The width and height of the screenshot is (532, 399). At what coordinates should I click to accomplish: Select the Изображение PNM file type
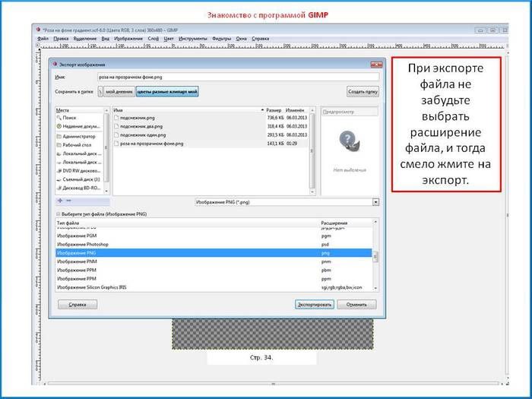[x=214, y=261]
